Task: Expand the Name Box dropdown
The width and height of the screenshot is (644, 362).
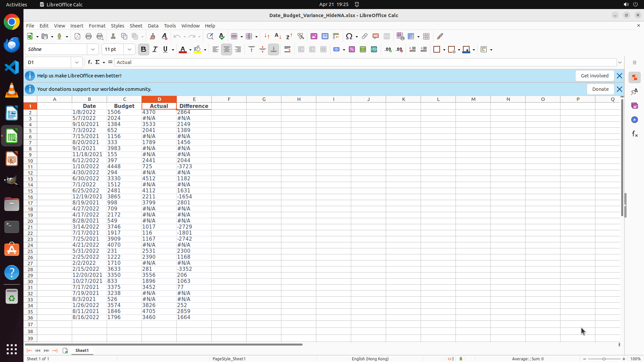Action: (x=77, y=62)
